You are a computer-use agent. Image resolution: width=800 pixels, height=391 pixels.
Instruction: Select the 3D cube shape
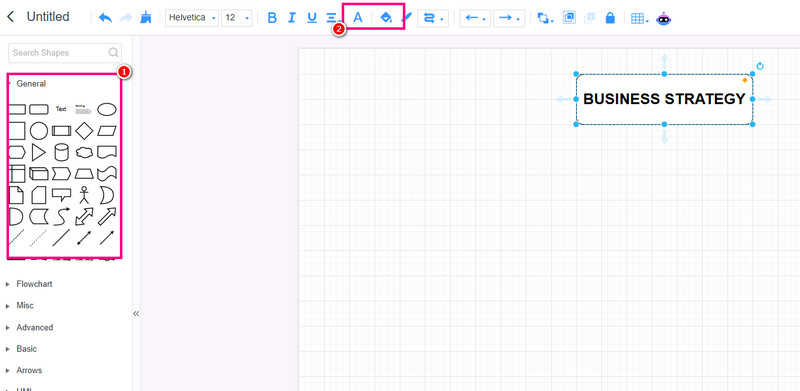tap(39, 174)
